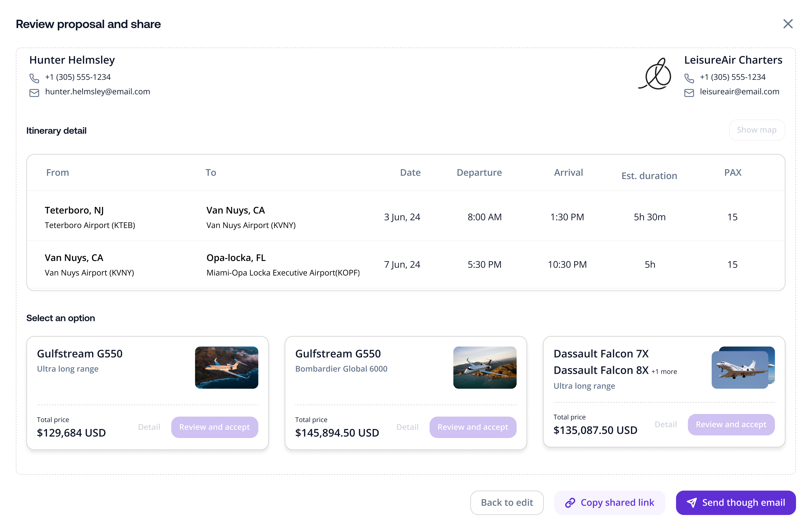
Task: Expand the +1 more aircraft label
Action: tap(664, 372)
